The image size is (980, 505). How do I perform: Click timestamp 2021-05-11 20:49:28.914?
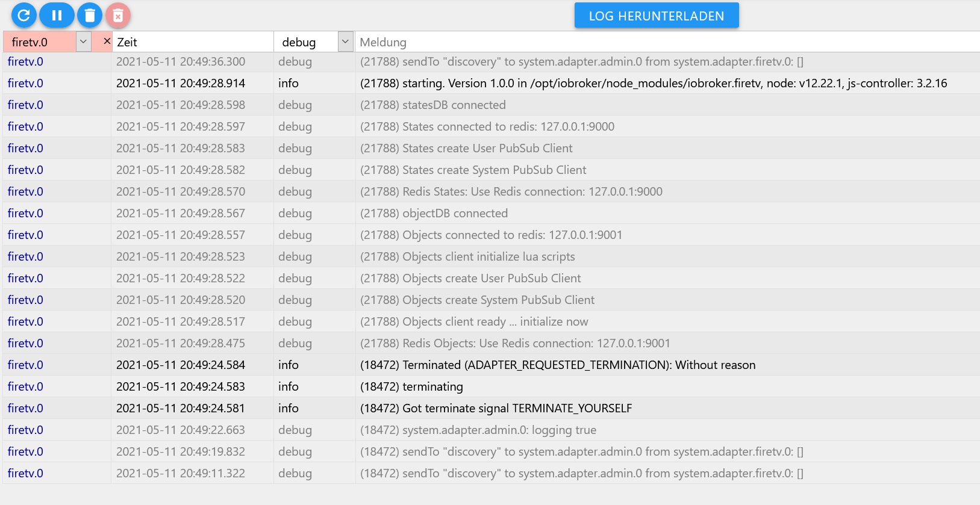pos(181,83)
